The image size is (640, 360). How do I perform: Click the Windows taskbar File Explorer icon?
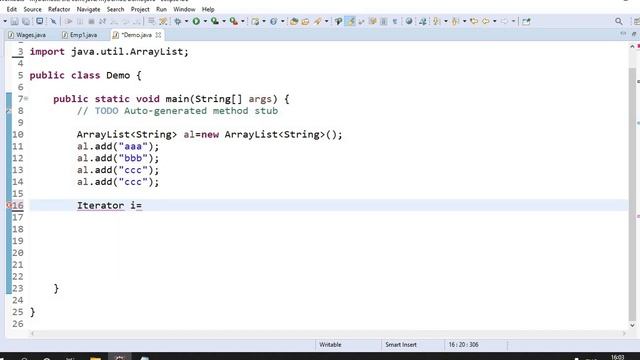(96, 358)
